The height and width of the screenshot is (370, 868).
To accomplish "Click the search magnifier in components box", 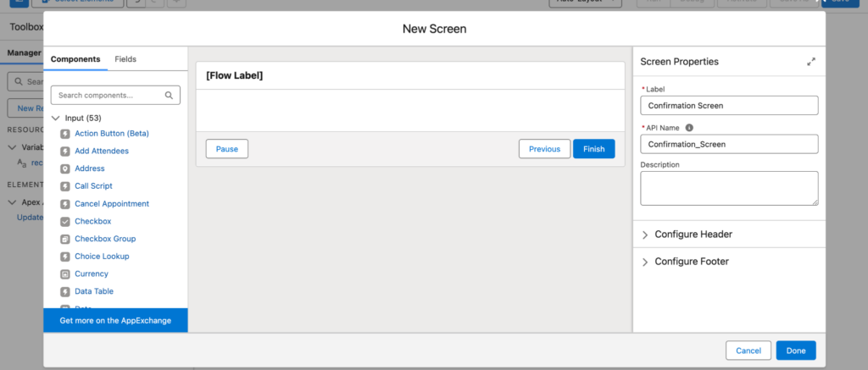I will (169, 95).
